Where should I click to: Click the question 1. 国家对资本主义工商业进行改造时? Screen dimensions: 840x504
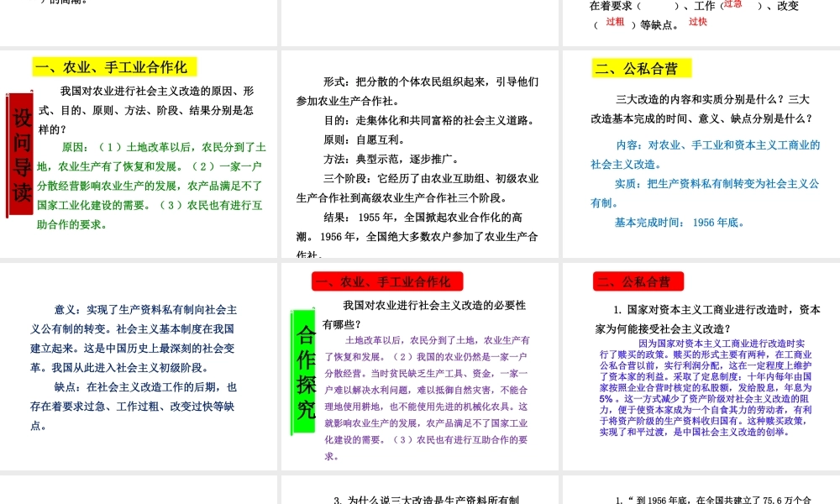click(717, 310)
